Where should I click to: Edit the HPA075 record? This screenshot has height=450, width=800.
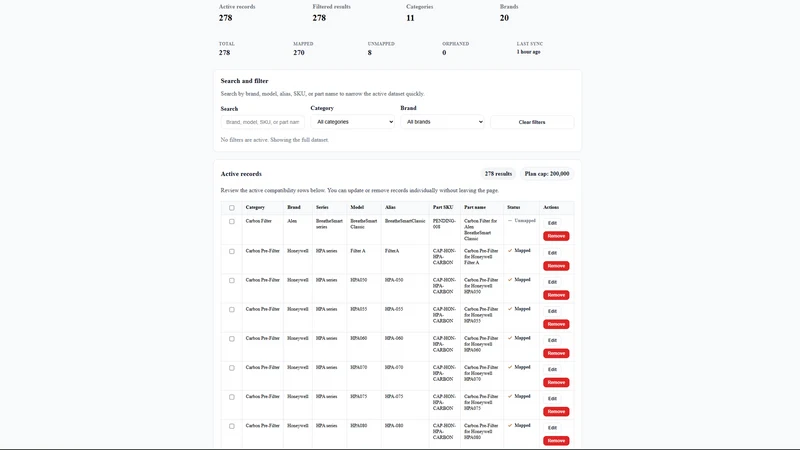click(x=552, y=398)
